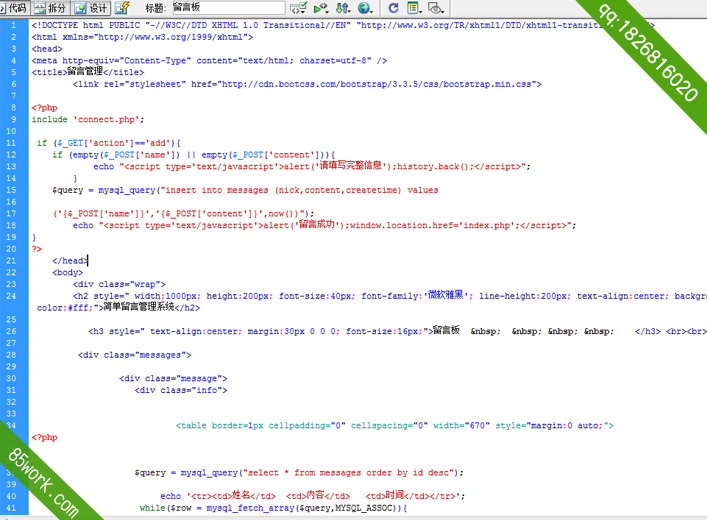Click the div class="message" line
The image size is (707, 520).
pos(173,378)
